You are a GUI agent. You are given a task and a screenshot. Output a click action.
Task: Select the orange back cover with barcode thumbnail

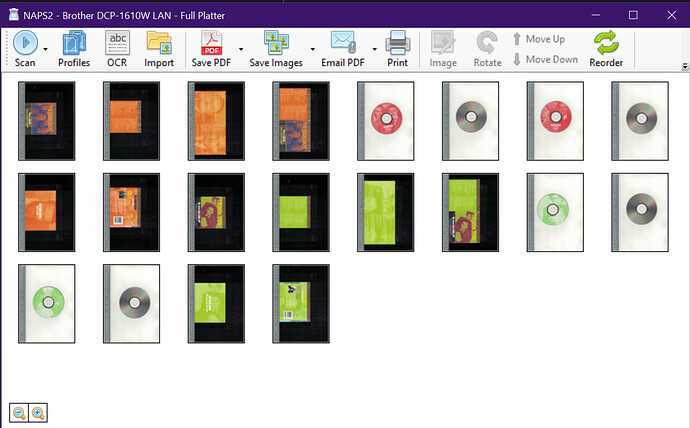pyautogui.click(x=132, y=212)
